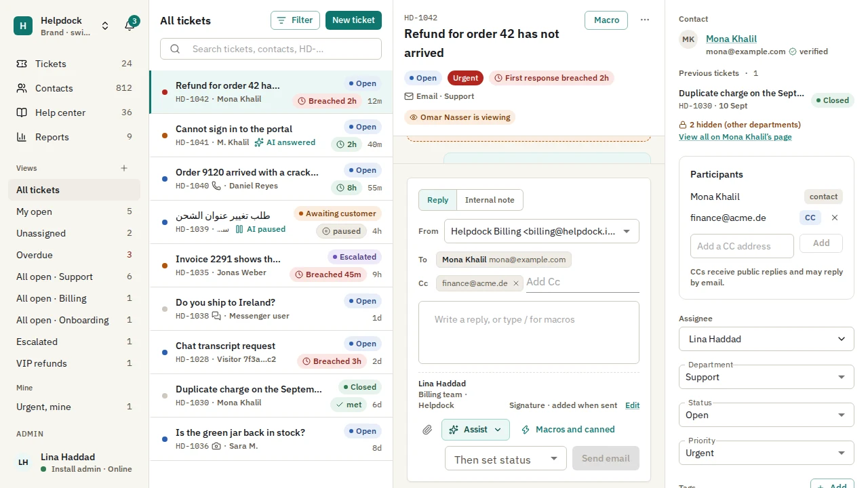This screenshot has width=868, height=488.
Task: Open the Department dropdown
Action: coord(766,377)
